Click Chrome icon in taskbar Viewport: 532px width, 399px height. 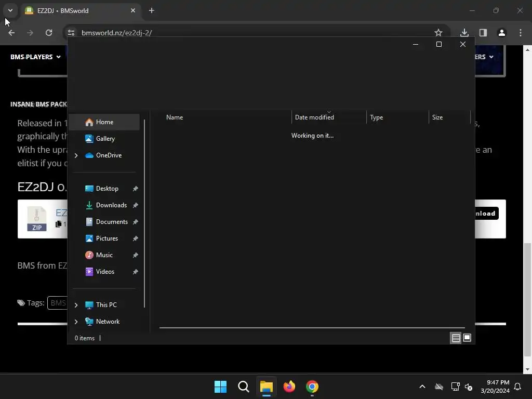pos(312,387)
